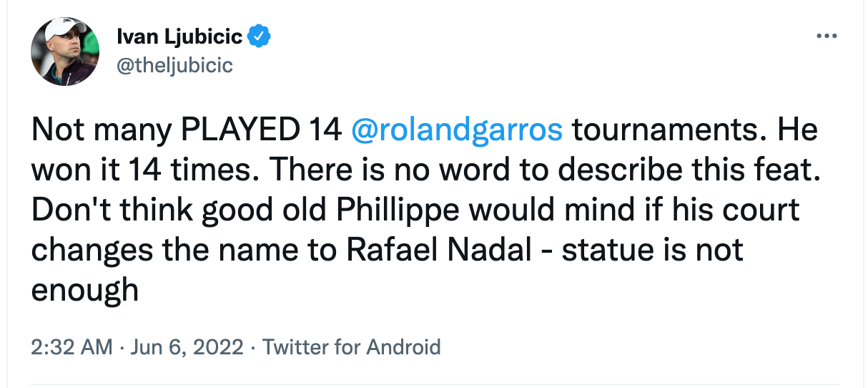Click the final word "enough"
Screen dimensions: 868x388
pyautogui.click(x=84, y=289)
